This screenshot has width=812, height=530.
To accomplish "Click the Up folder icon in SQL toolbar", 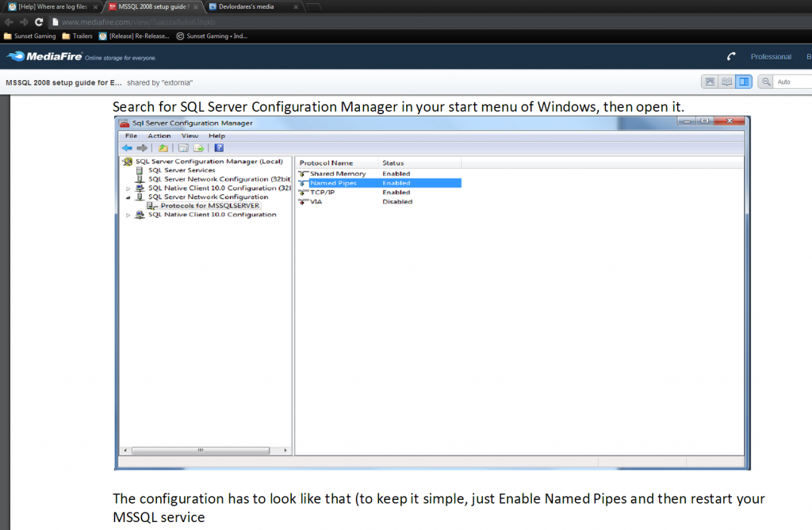I will point(163,147).
